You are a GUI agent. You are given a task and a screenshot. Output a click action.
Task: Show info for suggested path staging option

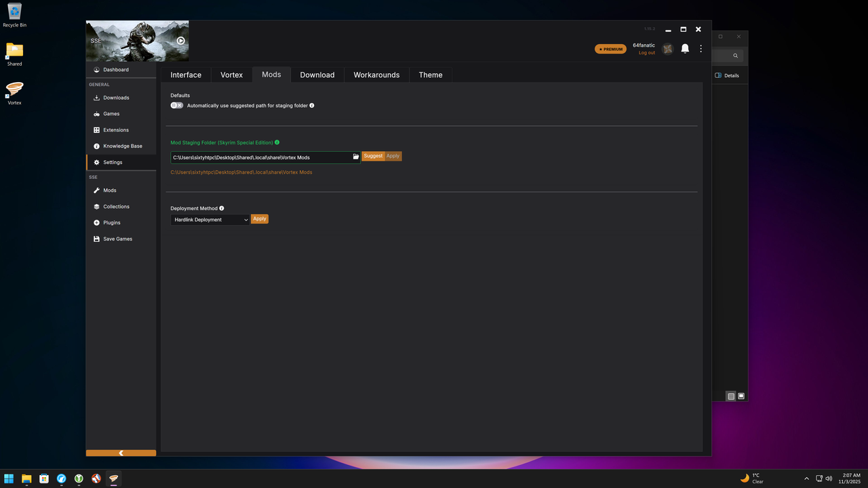pos(312,106)
